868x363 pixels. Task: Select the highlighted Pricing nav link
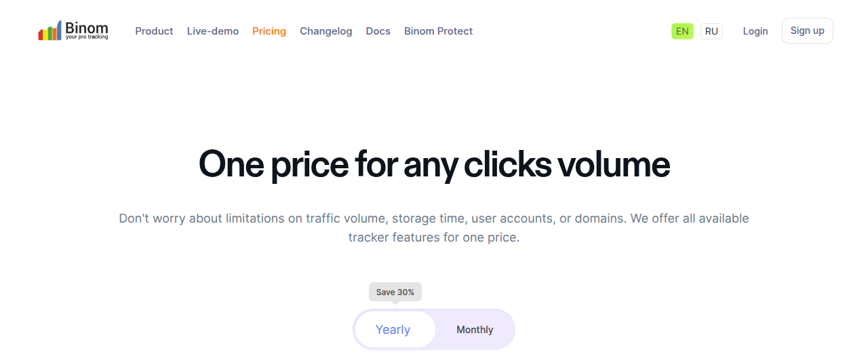[x=269, y=31]
